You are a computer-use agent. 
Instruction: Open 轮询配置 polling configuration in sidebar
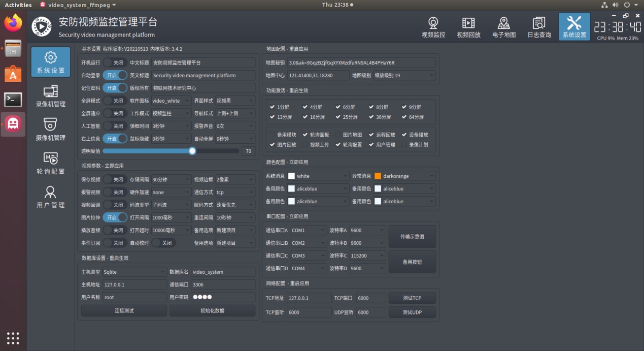51,163
